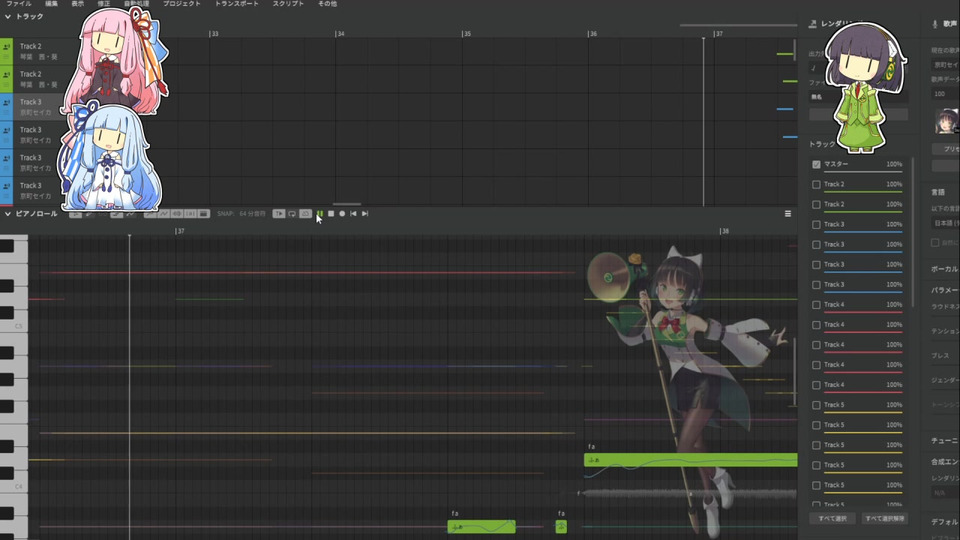Click bar 34 marker in arrangement ruler
The width and height of the screenshot is (960, 540).
340,34
